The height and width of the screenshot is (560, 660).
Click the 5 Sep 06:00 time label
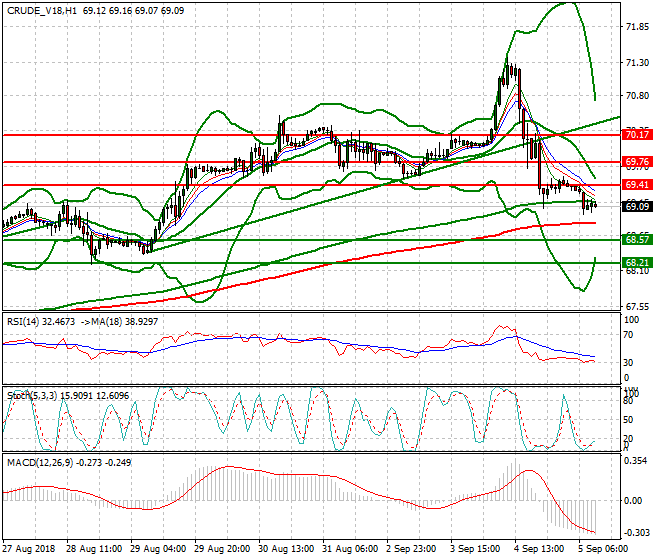[603, 549]
